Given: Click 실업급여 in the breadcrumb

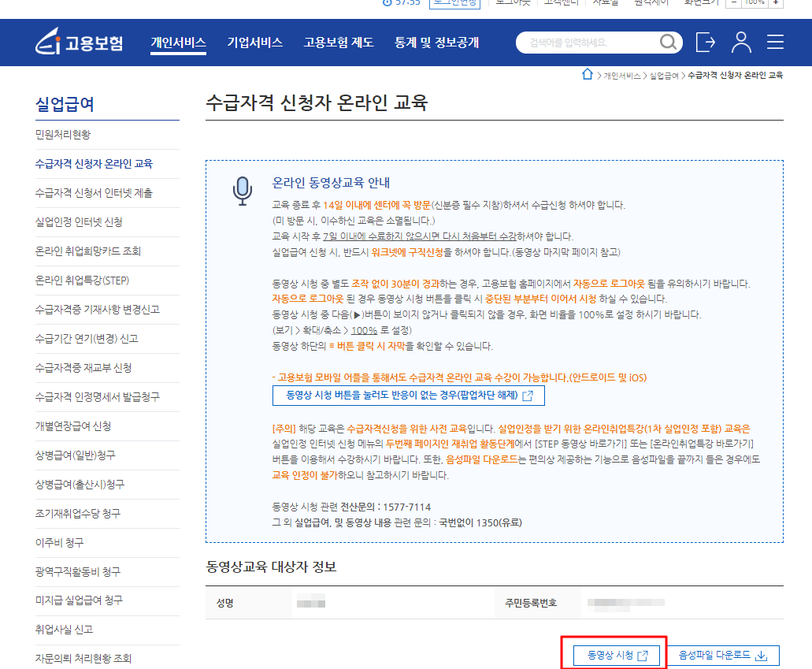Looking at the screenshot, I should pyautogui.click(x=664, y=76).
